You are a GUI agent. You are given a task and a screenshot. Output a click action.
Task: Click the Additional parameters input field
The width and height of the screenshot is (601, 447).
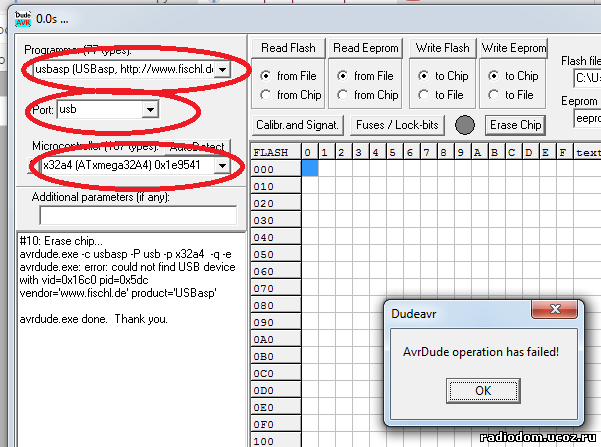tap(138, 215)
